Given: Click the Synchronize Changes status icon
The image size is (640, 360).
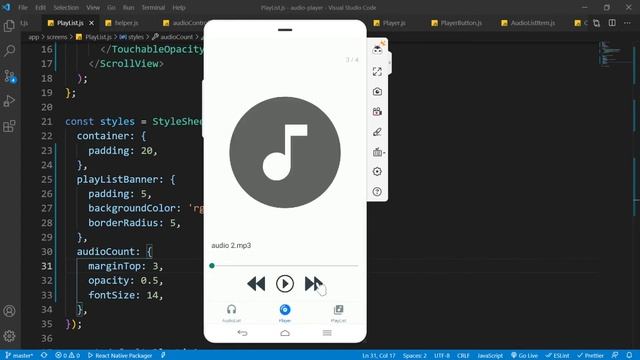Looking at the screenshot, I should (x=44, y=356).
